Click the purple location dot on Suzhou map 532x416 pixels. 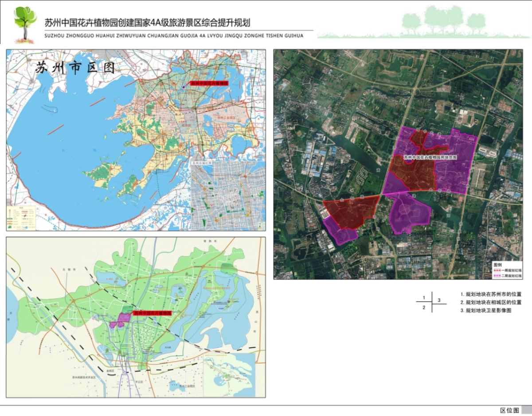(184, 87)
